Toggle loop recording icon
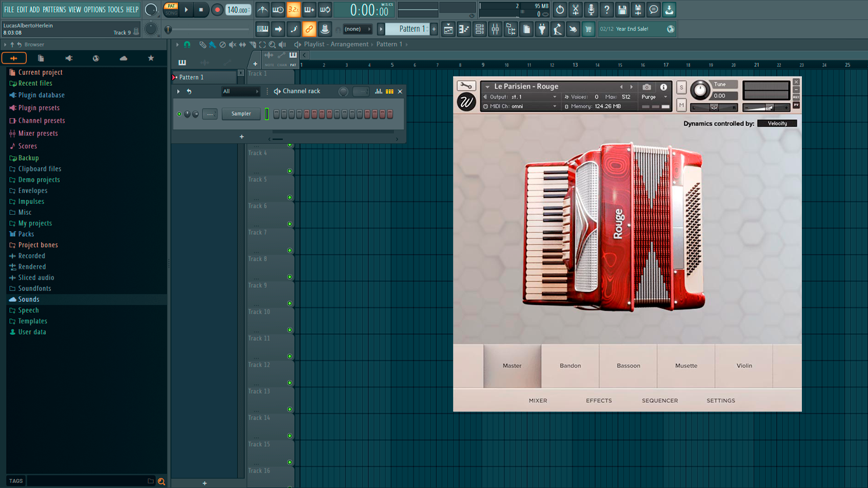The width and height of the screenshot is (868, 488). 325,10
